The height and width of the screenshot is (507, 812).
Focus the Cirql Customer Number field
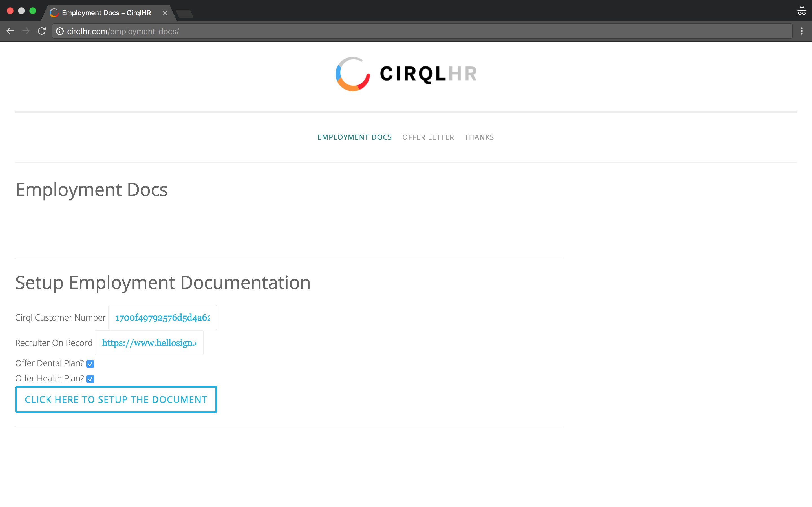coord(162,317)
